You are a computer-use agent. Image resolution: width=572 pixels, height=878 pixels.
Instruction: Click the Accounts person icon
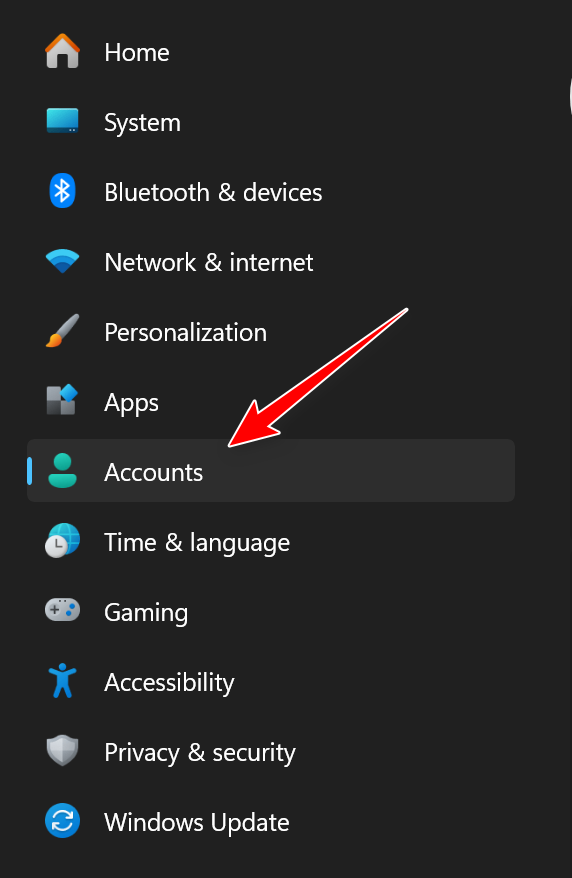click(x=62, y=471)
